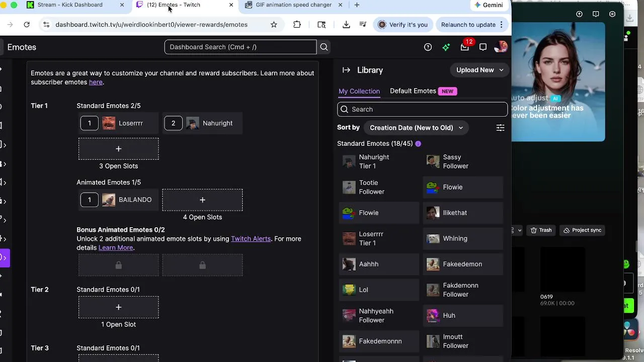Image resolution: width=644 pixels, height=362 pixels.
Task: Select Huh emote in Library
Action: [463, 316]
